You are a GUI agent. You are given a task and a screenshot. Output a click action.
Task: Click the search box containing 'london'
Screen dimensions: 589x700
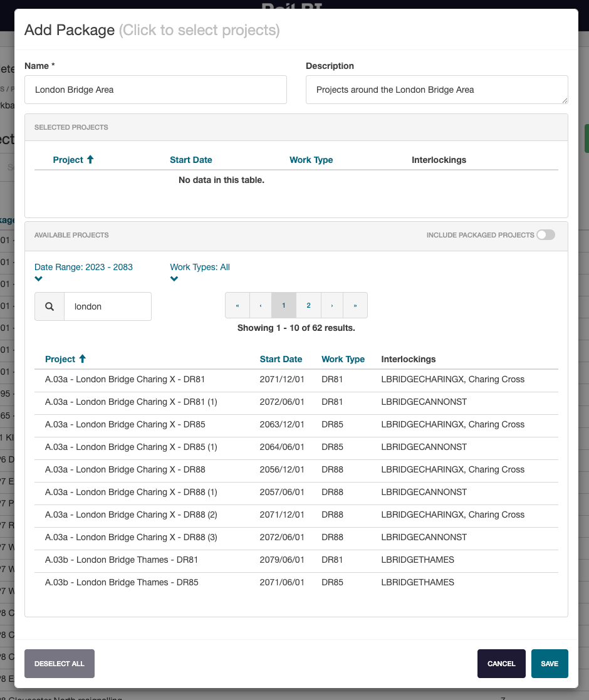coord(107,306)
